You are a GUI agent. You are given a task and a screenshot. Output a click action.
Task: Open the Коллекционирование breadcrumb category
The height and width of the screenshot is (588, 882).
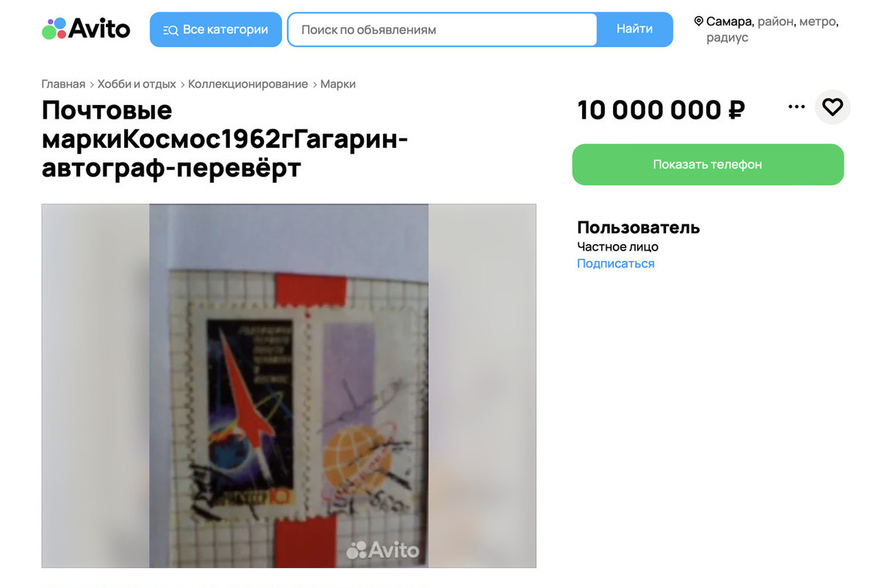(x=248, y=84)
